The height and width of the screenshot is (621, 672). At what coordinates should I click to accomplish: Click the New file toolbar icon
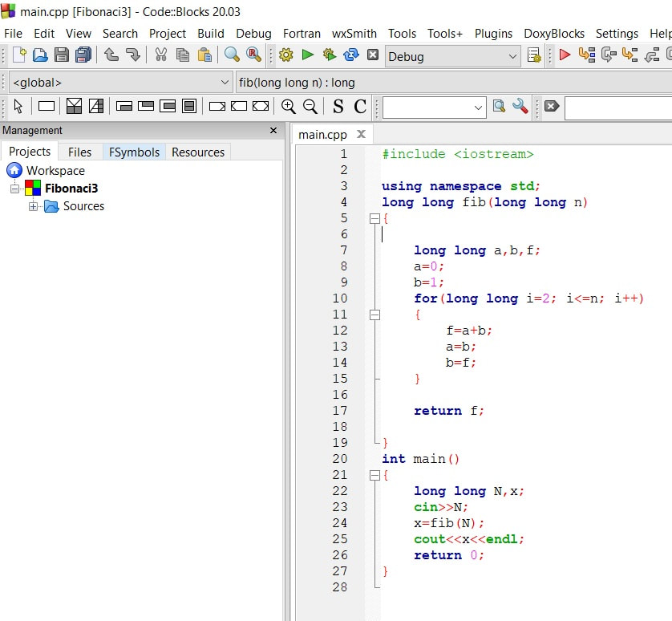pyautogui.click(x=19, y=55)
